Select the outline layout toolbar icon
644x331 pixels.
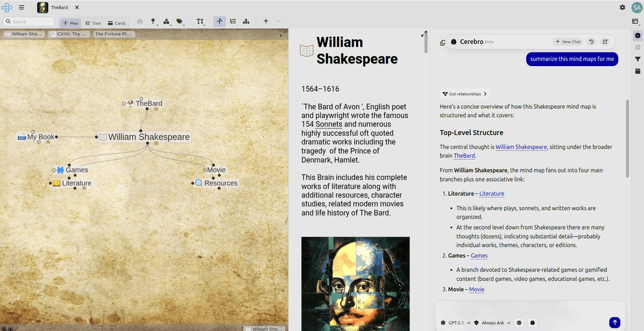click(x=233, y=22)
